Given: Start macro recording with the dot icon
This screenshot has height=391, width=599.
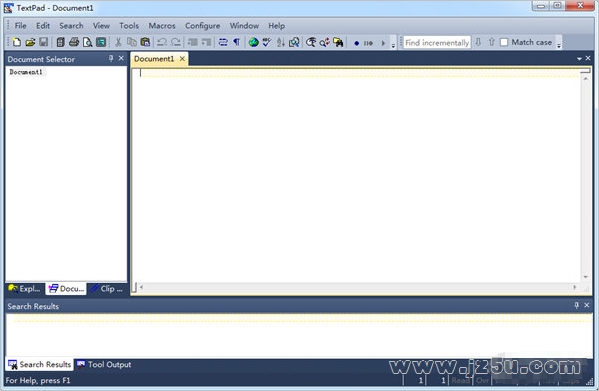Looking at the screenshot, I should [x=356, y=43].
